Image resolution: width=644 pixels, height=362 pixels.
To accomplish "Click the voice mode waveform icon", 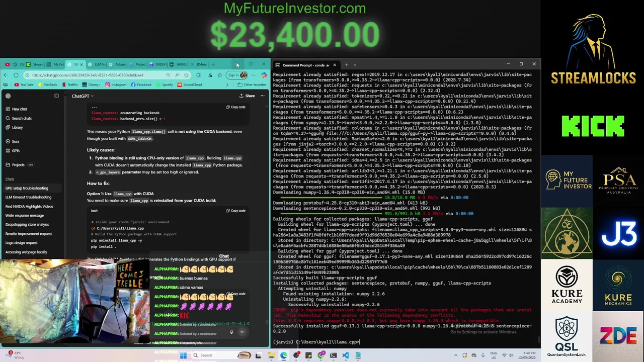I will click(242, 332).
